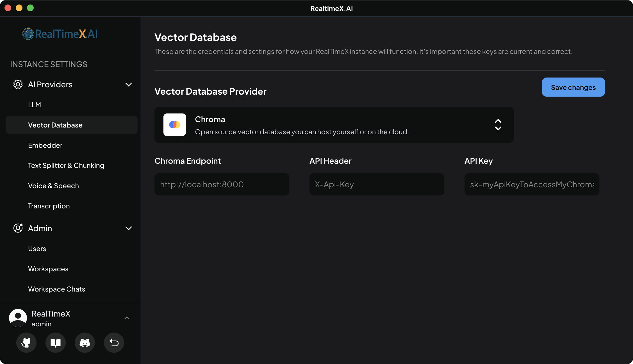This screenshot has height=364, width=633.
Task: Click the API Key input field
Action: pyautogui.click(x=532, y=184)
